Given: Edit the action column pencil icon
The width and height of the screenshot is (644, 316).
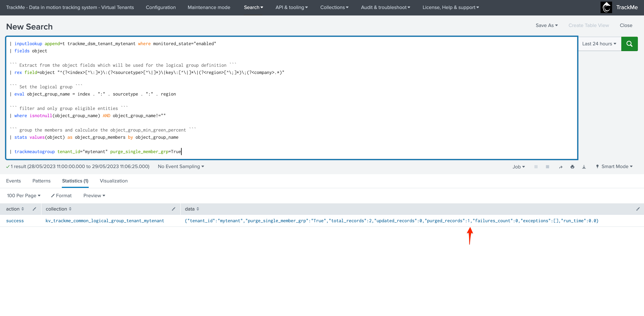Looking at the screenshot, I should (34, 209).
